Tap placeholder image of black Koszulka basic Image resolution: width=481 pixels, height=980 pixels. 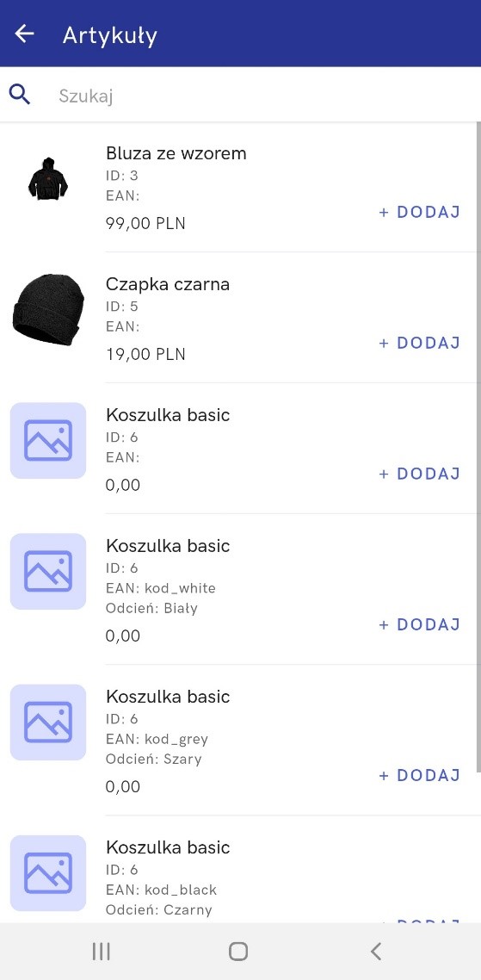48,873
